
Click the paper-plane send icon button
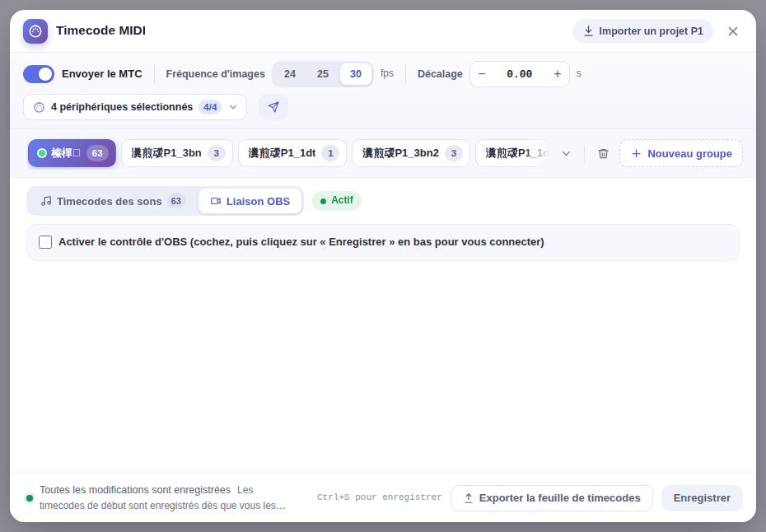(x=273, y=107)
